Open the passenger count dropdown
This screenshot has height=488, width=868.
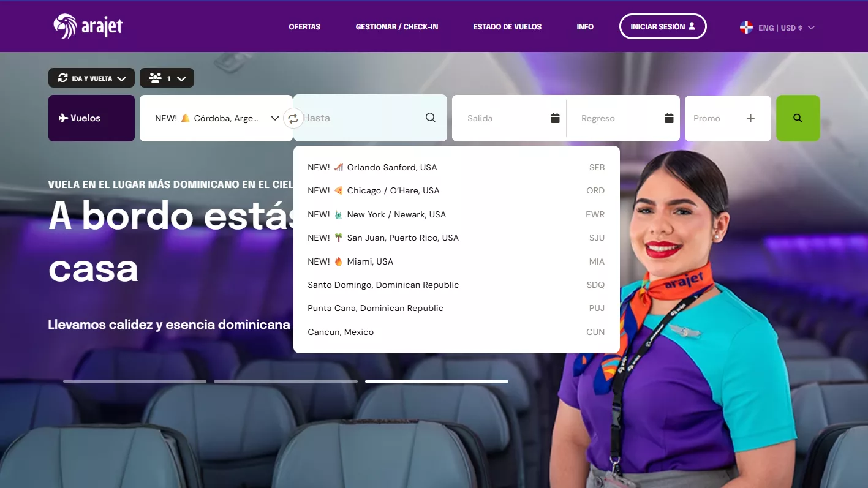[167, 78]
